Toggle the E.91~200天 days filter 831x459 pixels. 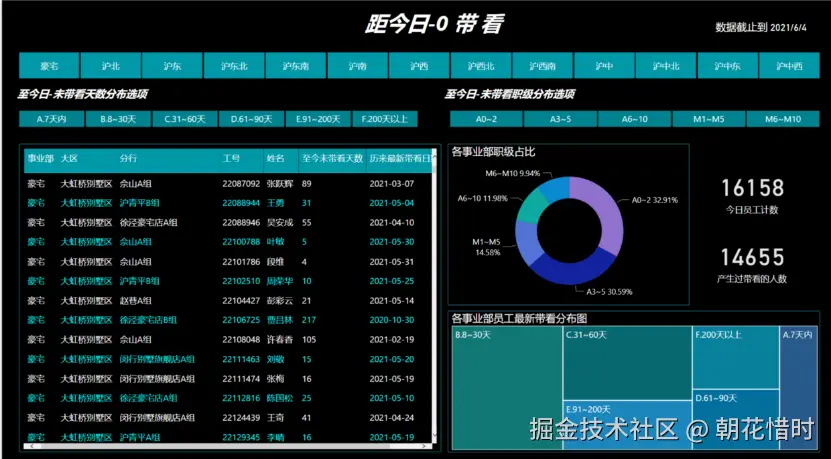[318, 119]
